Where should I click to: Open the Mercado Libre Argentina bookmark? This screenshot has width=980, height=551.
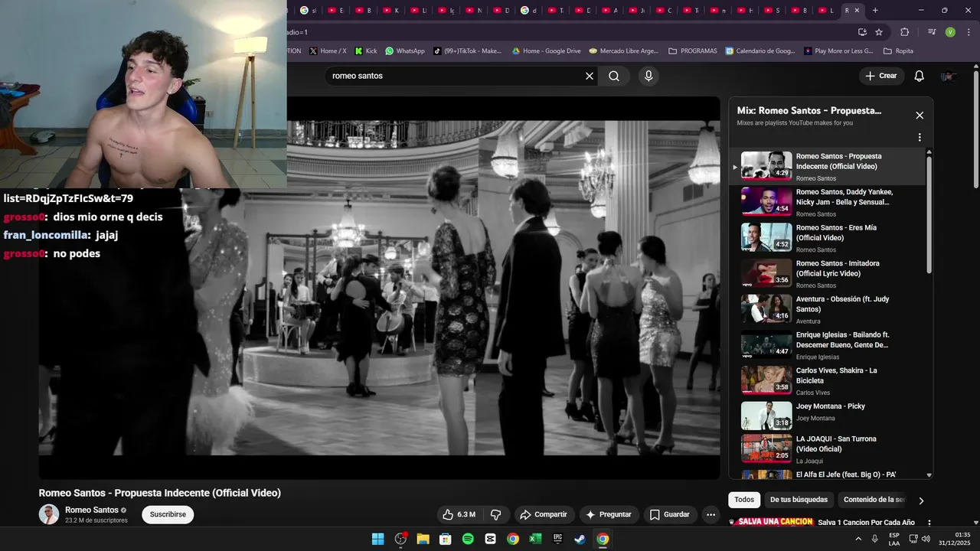pos(623,51)
